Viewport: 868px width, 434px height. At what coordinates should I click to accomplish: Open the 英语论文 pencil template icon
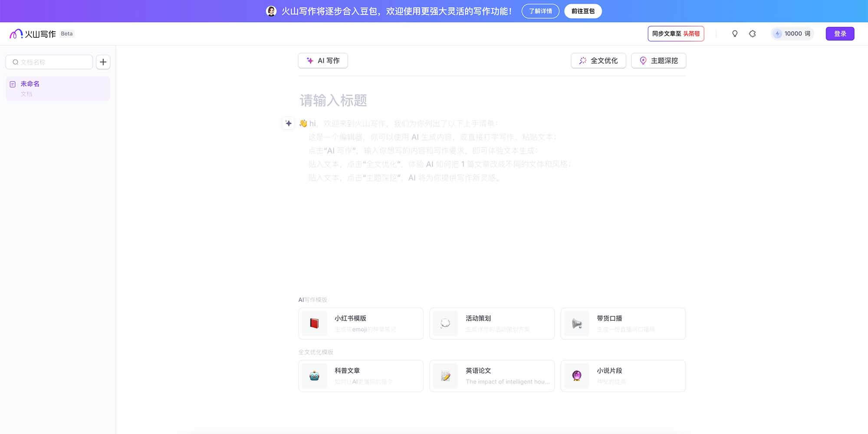(x=445, y=375)
